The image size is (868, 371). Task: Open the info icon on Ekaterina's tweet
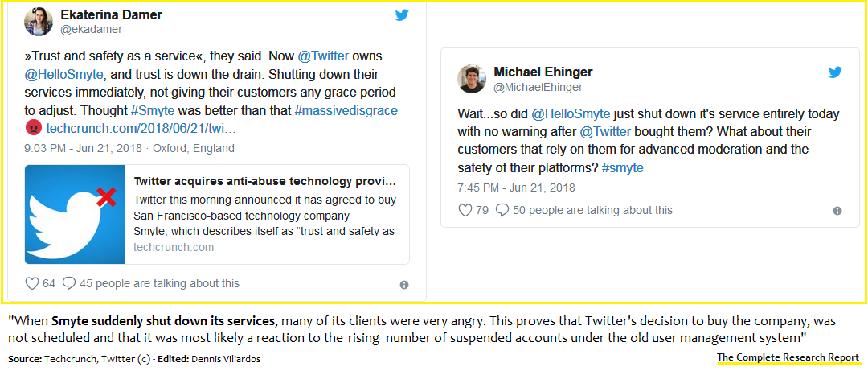[x=403, y=284]
